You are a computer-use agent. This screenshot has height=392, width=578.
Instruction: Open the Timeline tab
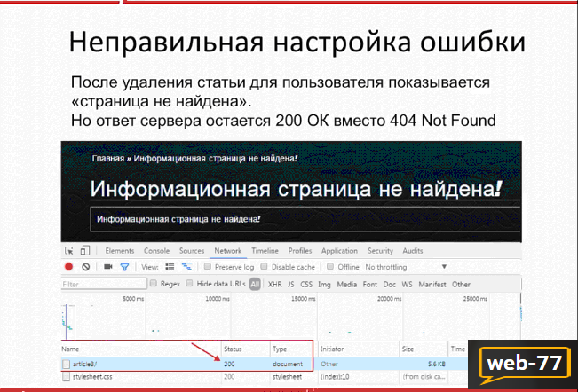(x=265, y=251)
